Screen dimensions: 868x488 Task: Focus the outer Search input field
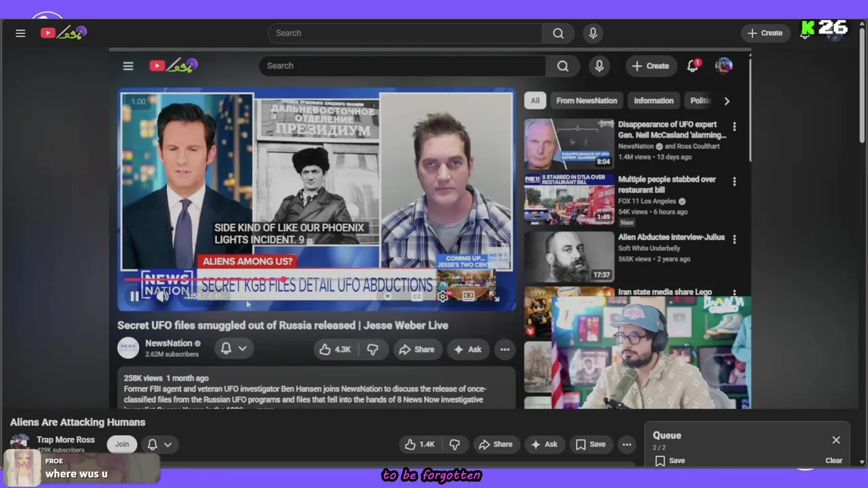405,33
